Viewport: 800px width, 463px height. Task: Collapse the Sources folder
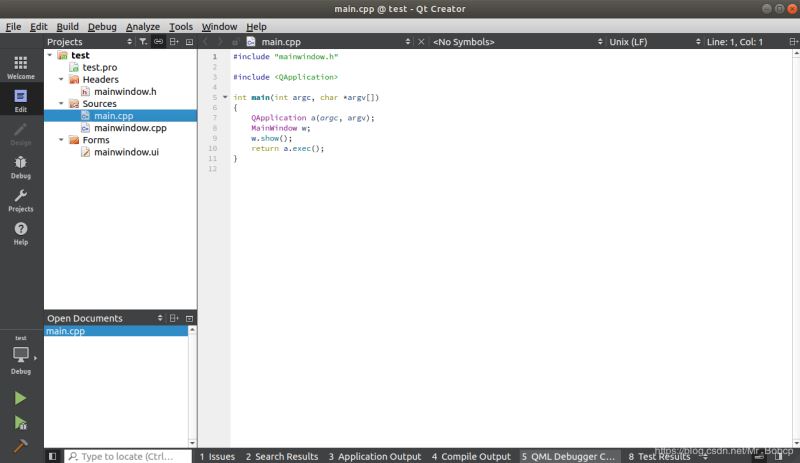click(x=61, y=104)
